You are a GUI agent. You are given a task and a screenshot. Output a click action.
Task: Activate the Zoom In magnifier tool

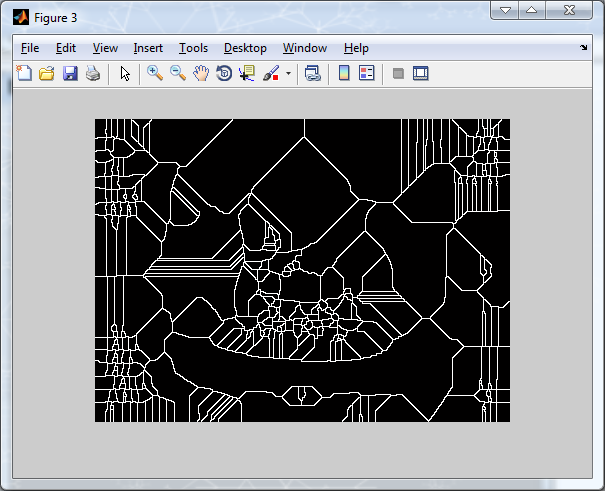coord(155,73)
